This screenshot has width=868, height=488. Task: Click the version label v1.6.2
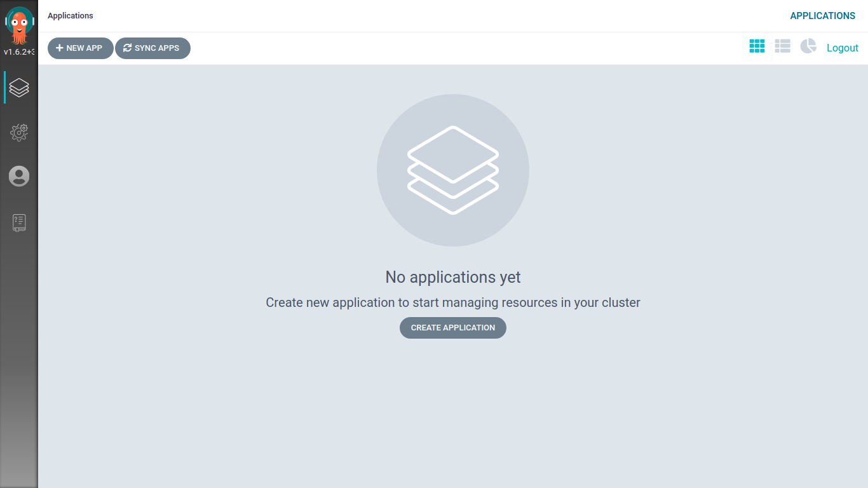pos(19,52)
